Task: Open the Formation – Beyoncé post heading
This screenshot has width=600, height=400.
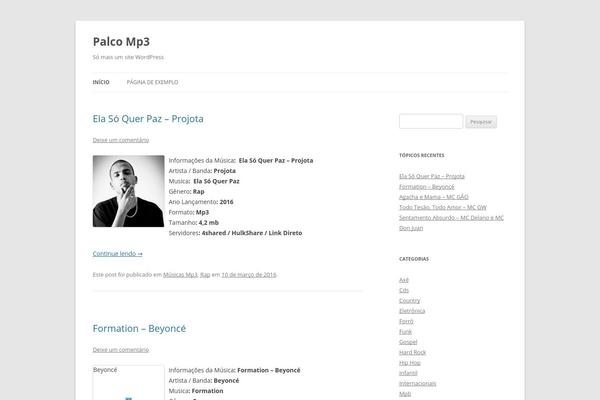Action: click(139, 328)
